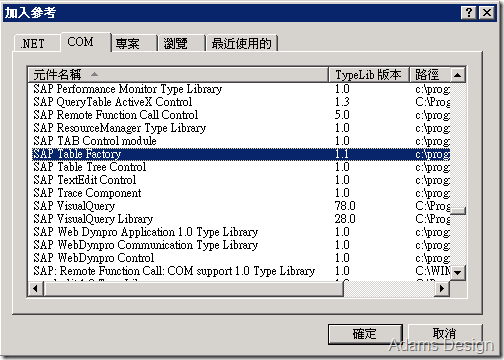Screen dimensions: 504x360
Task: Select SAP TAB Control module
Action: tap(241, 141)
